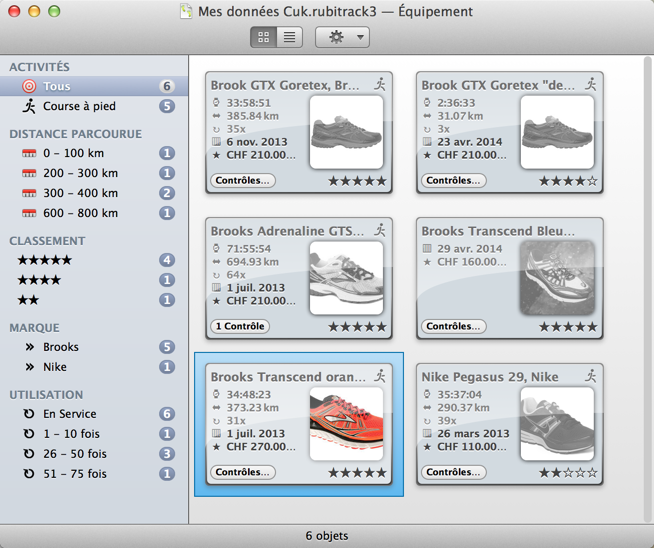The image size is (654, 548).
Task: Click ruler icon for 600 – 800 km
Action: (29, 213)
